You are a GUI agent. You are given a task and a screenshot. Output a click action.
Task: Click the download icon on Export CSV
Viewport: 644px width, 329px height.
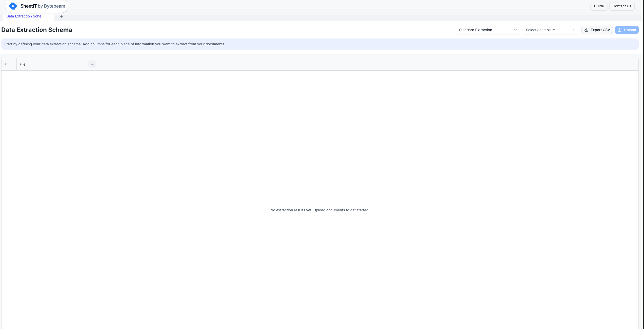click(586, 30)
